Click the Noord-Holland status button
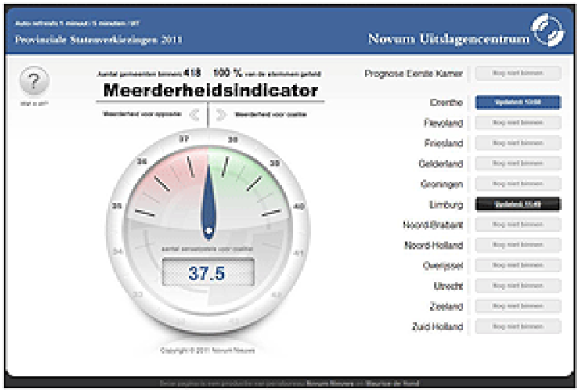 coord(518,245)
